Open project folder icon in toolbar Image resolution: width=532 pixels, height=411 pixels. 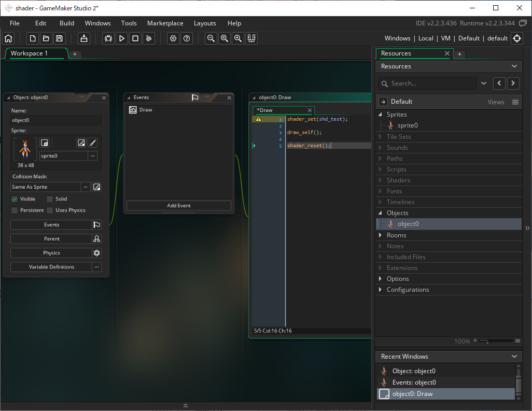[46, 38]
